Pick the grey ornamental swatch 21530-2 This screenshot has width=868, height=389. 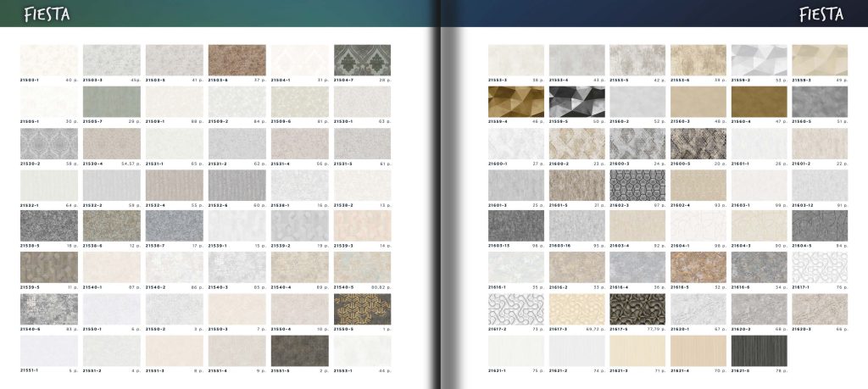point(48,142)
